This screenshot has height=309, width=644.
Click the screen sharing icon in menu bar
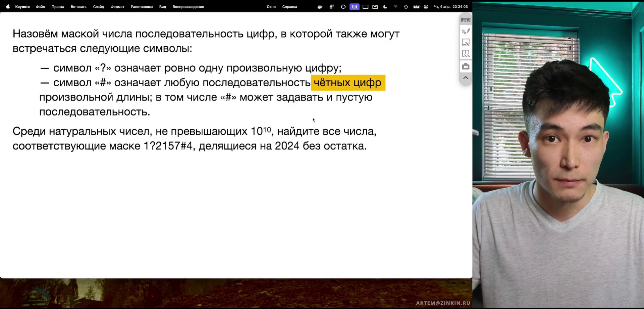point(355,7)
